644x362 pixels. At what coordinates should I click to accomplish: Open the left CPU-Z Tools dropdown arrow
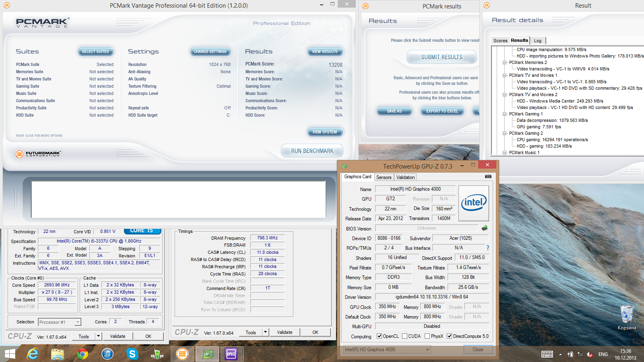(x=98, y=336)
